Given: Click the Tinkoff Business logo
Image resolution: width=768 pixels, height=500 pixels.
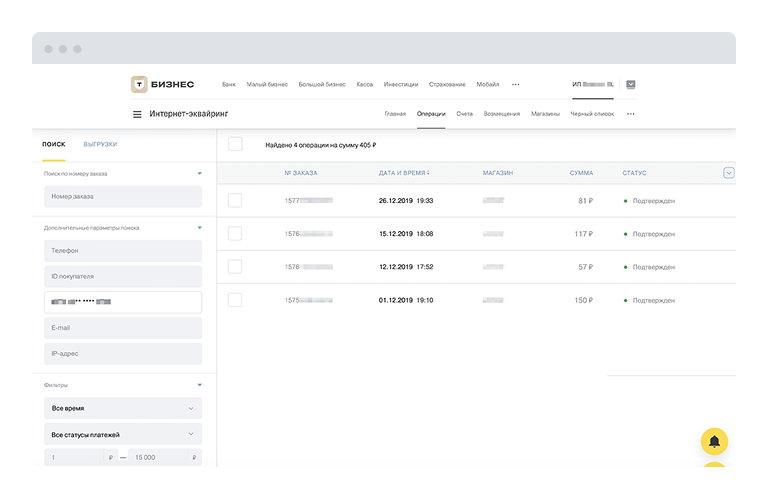Looking at the screenshot, I should [162, 85].
